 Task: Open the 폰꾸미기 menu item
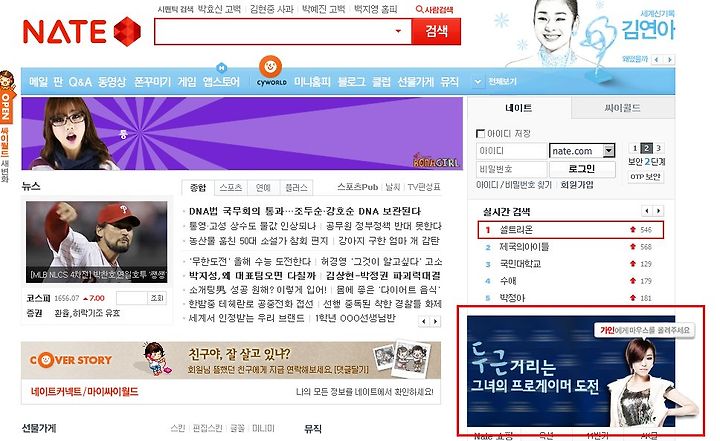coord(152,82)
